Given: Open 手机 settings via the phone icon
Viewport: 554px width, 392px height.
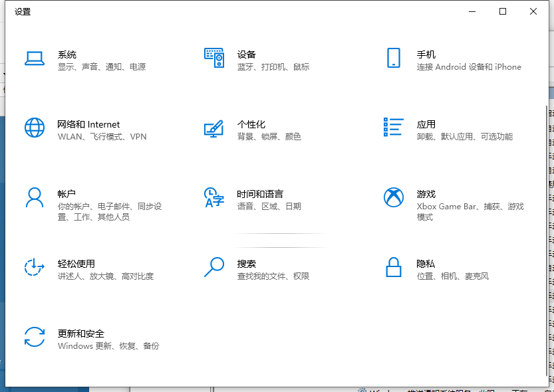Looking at the screenshot, I should click(393, 59).
